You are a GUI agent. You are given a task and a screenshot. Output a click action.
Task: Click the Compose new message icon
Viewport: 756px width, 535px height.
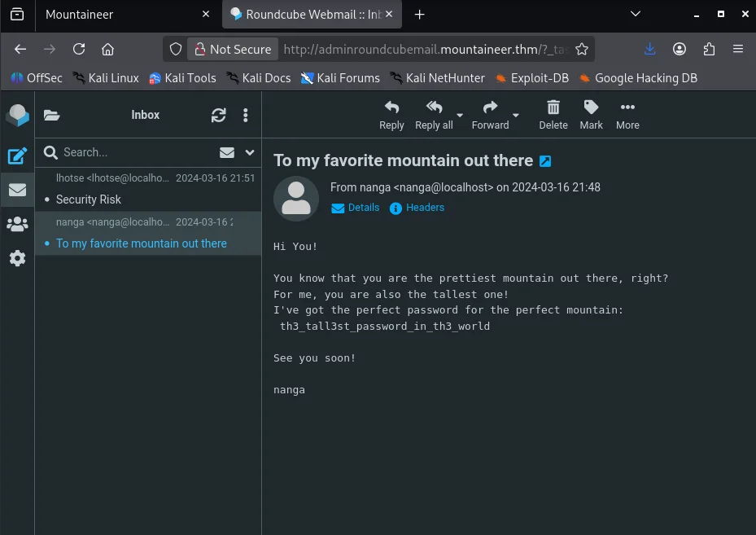17,156
